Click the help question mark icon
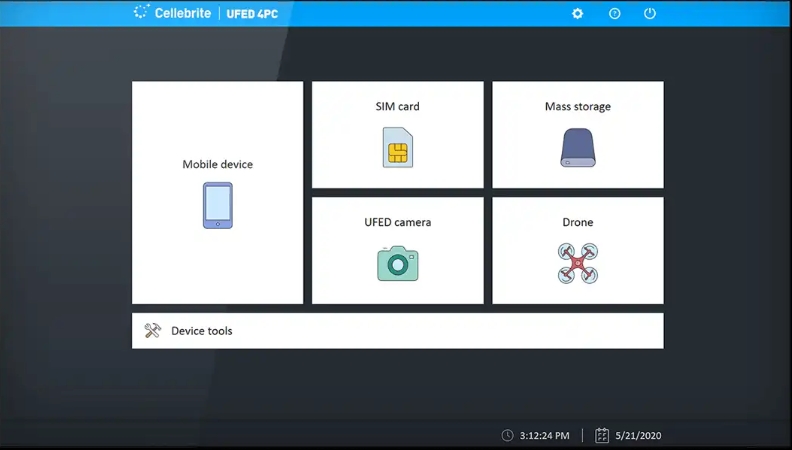Screen dimensions: 792x450 click(x=614, y=14)
